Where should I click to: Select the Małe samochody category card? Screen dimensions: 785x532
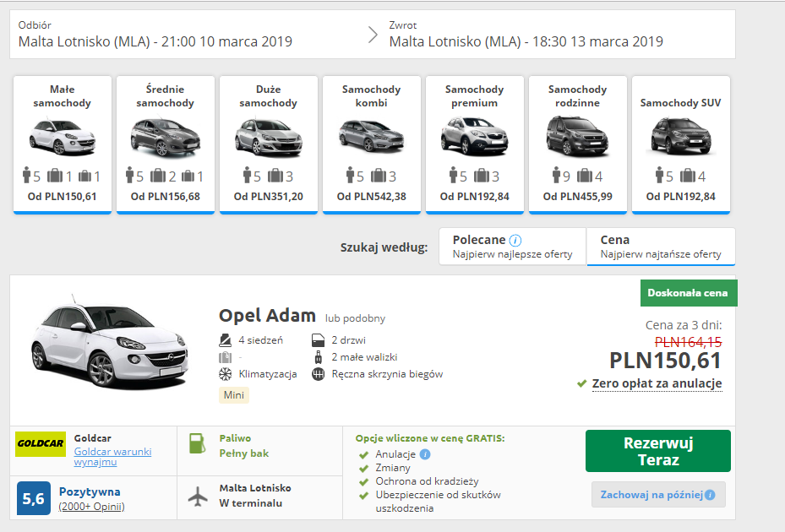pos(62,144)
